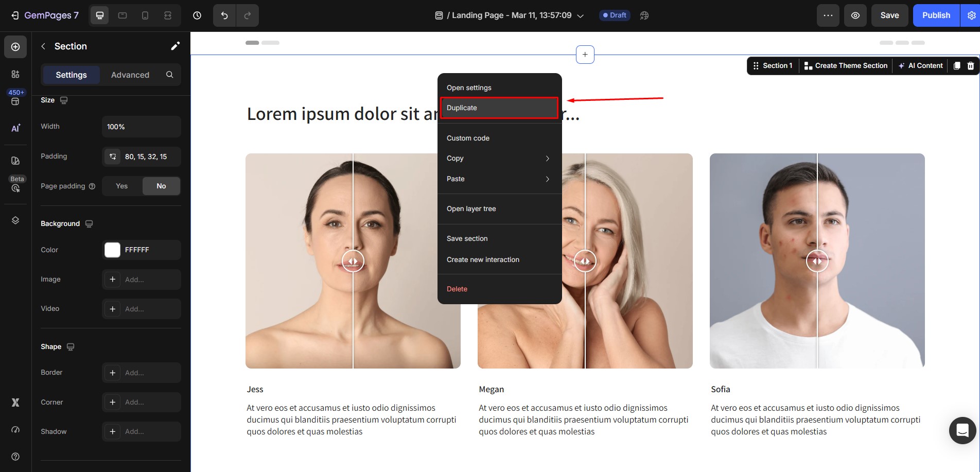980x472 pixels.
Task: Select desktop device view toggle
Action: pos(100,15)
